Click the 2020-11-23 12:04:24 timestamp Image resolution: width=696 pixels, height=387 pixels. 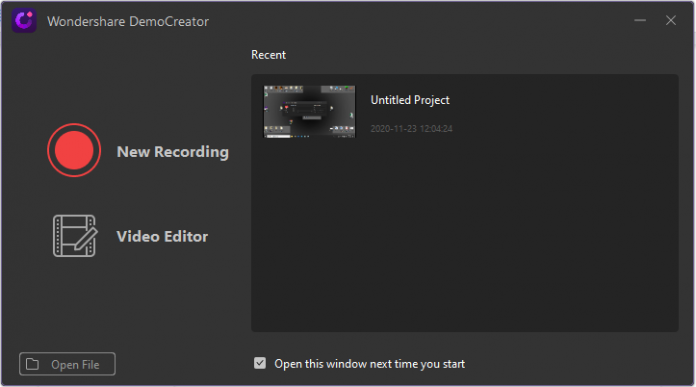tap(411, 129)
